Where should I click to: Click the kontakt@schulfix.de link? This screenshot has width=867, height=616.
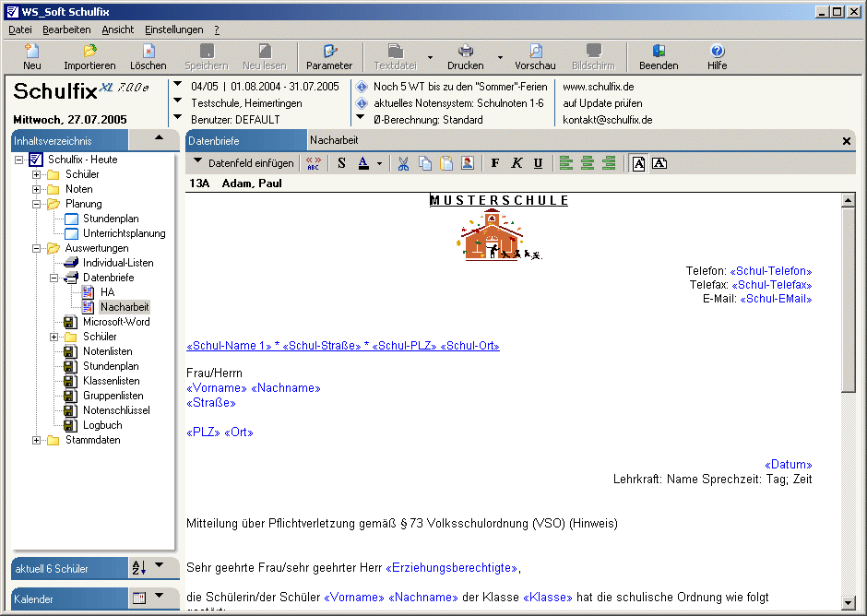point(608,120)
